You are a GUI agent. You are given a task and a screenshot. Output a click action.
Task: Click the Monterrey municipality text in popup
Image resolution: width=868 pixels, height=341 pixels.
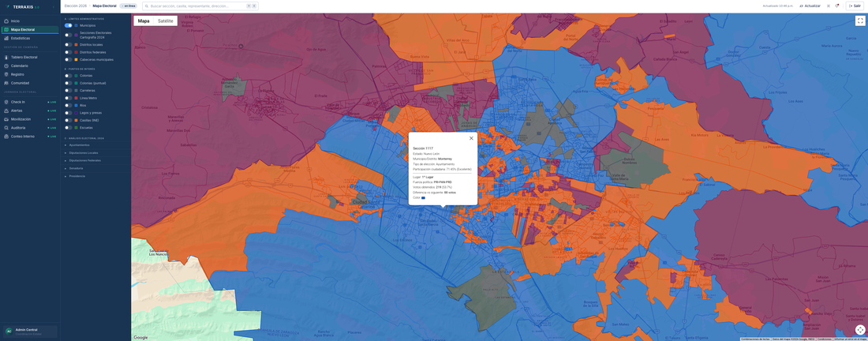pos(446,159)
